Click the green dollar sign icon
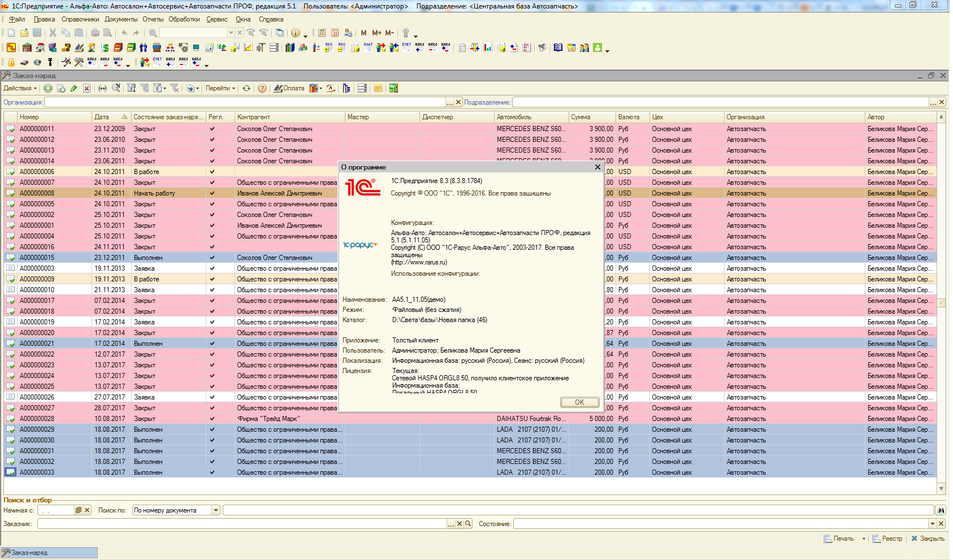 [105, 47]
